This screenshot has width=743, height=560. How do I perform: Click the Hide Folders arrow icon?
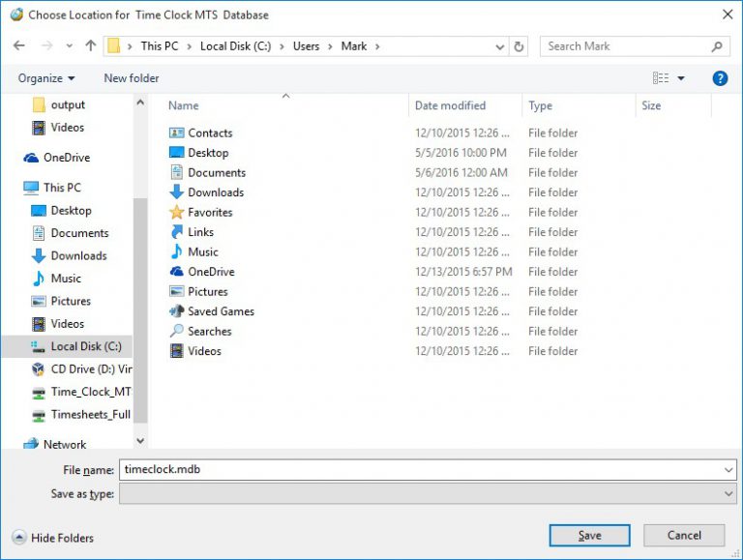pyautogui.click(x=19, y=537)
